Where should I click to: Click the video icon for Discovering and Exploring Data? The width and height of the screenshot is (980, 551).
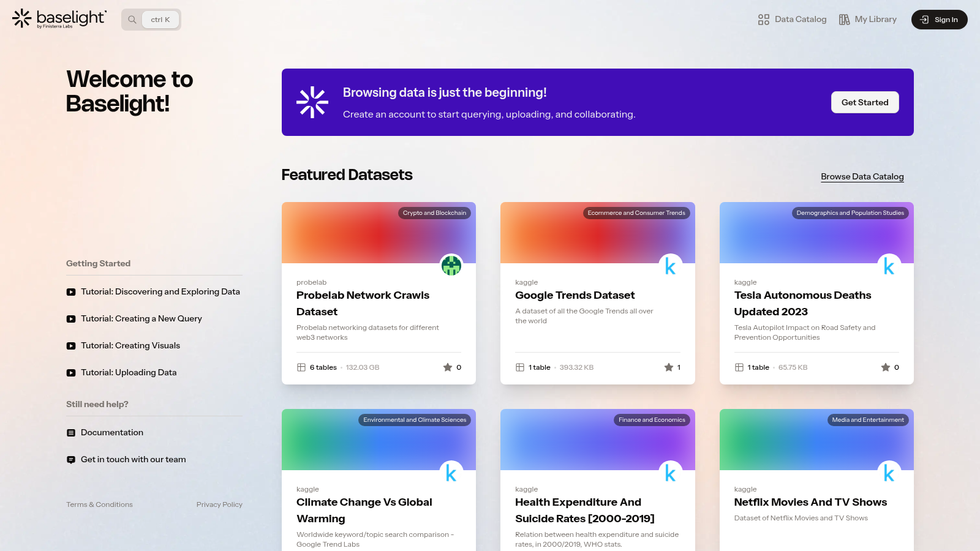(71, 292)
